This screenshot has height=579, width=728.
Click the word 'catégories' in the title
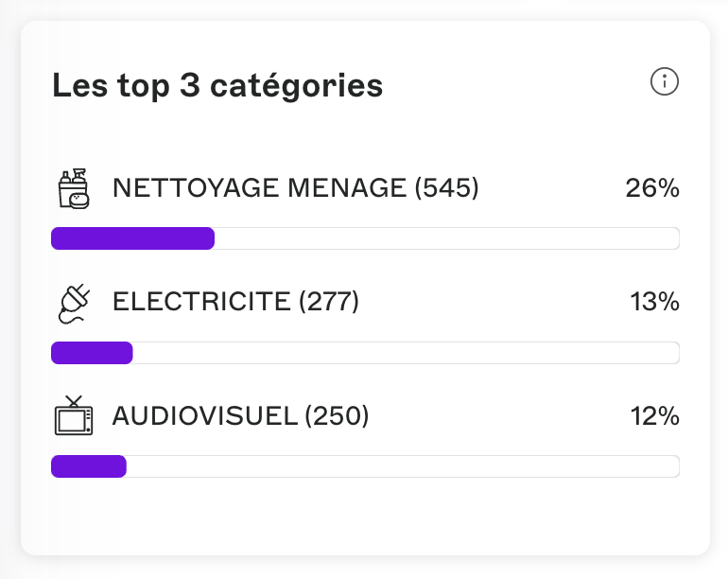tap(297, 87)
